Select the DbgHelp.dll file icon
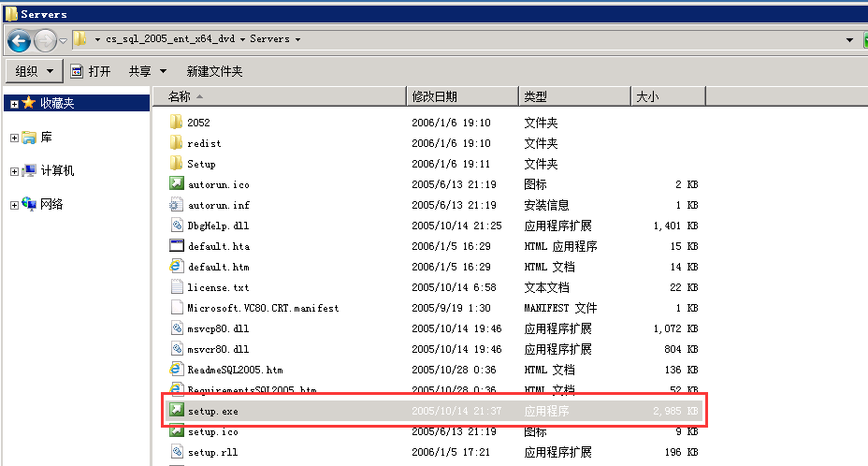The width and height of the screenshot is (868, 466). 176,226
